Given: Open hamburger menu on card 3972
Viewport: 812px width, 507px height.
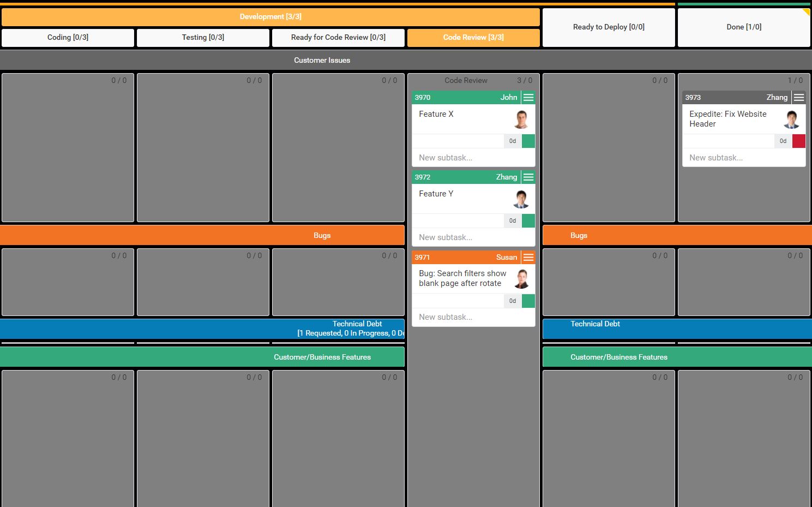Looking at the screenshot, I should tap(528, 177).
